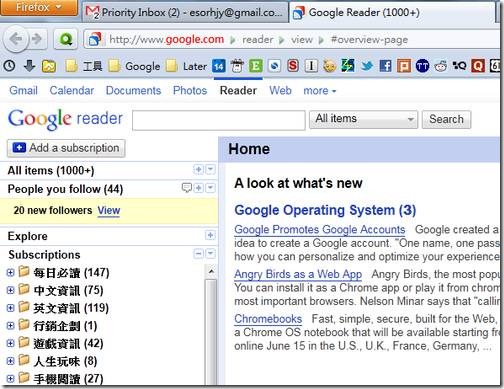Click the red Q bookmark icon

click(478, 66)
